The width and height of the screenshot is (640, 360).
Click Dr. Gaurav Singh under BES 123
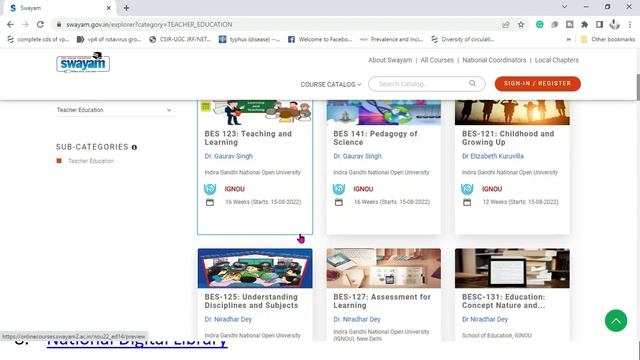click(x=229, y=156)
